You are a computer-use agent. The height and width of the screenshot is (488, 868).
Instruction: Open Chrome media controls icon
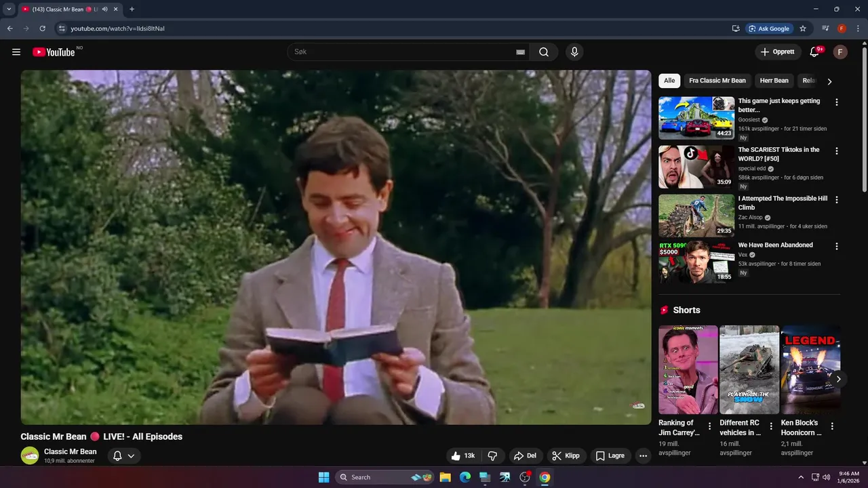coord(825,28)
